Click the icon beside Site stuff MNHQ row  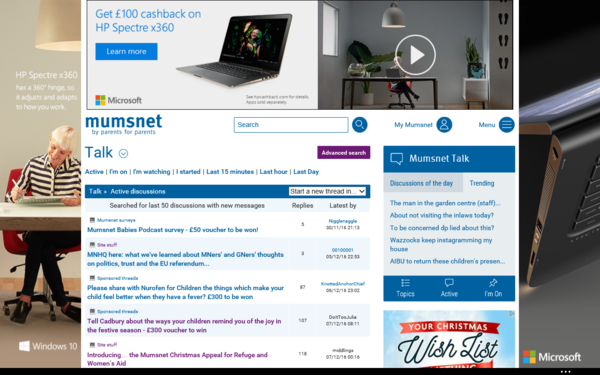click(92, 245)
